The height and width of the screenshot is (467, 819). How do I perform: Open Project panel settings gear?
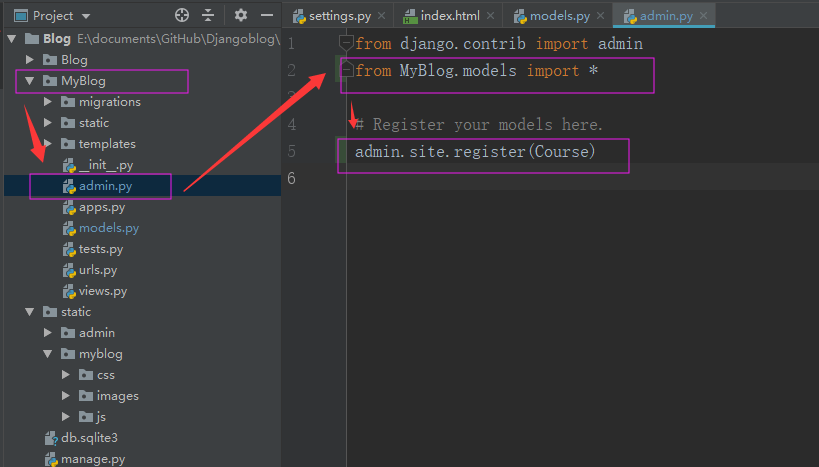pos(241,15)
